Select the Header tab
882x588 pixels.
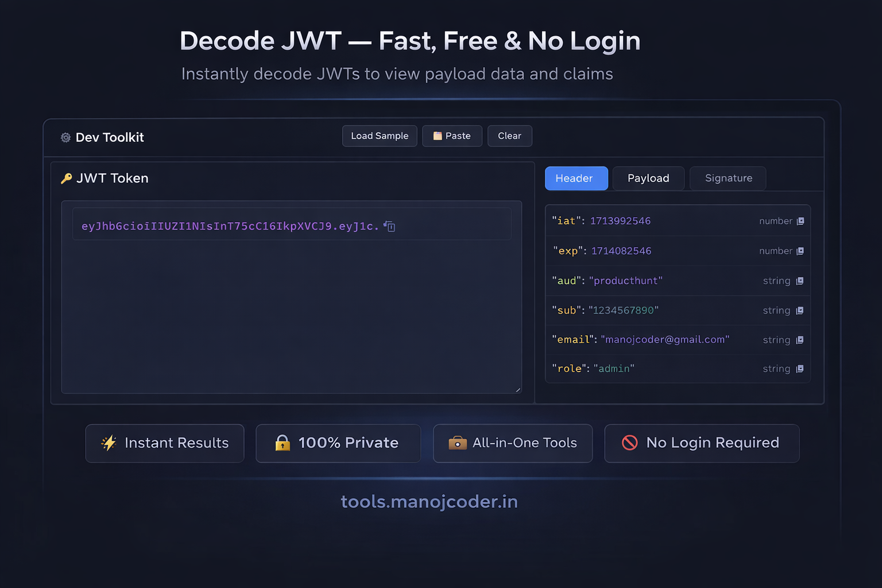[576, 178]
